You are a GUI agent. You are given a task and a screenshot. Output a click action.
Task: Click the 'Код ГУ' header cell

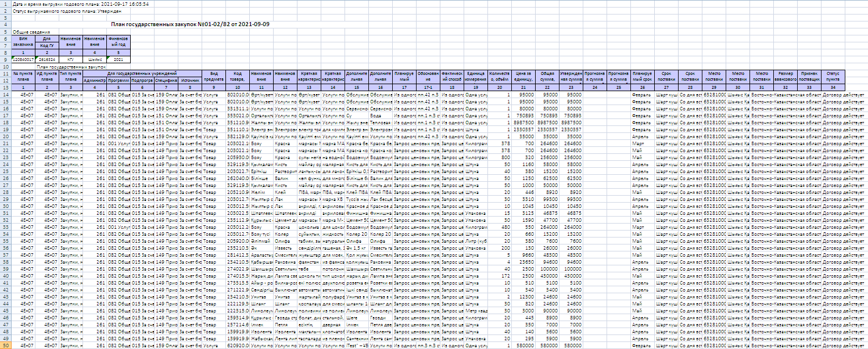[x=47, y=45]
